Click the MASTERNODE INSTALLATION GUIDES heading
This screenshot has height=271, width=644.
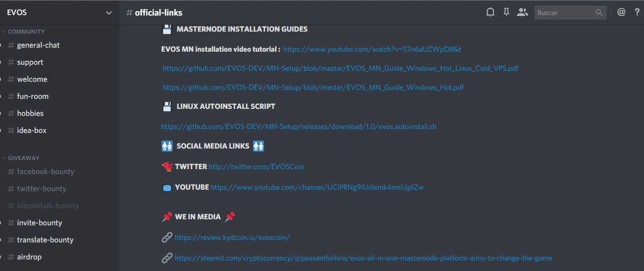(x=242, y=29)
